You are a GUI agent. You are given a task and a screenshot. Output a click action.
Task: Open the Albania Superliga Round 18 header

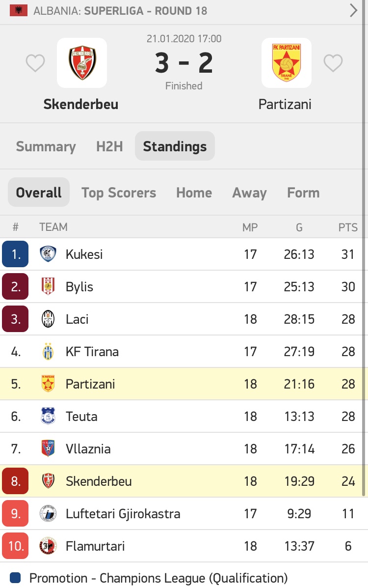coord(120,11)
